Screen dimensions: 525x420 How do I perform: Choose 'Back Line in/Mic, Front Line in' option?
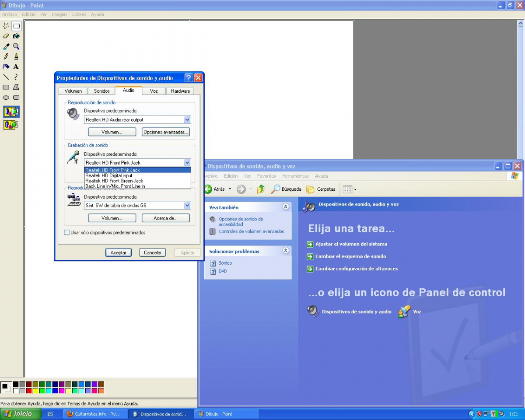(137, 186)
